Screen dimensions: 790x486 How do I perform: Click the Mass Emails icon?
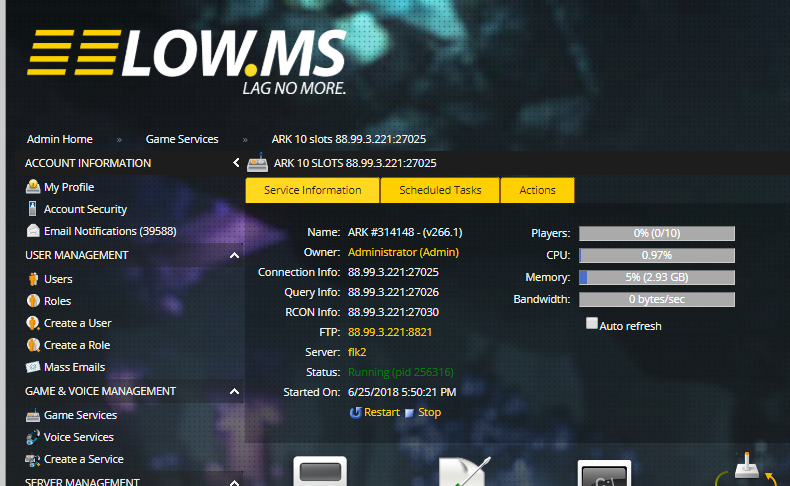[x=33, y=367]
